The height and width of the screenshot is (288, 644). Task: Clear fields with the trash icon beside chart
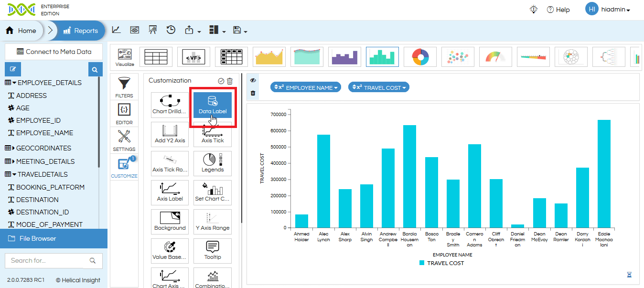(x=253, y=93)
